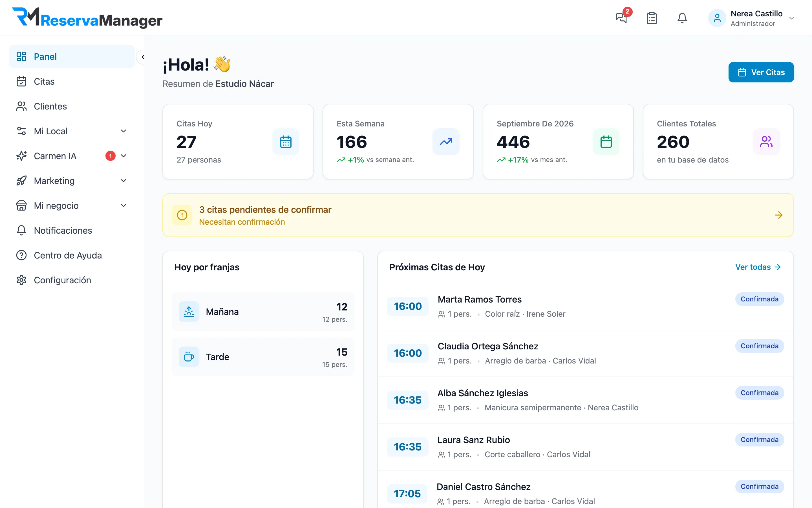Image resolution: width=812 pixels, height=508 pixels.
Task: Select the Tarde time slot row
Action: coord(263,356)
